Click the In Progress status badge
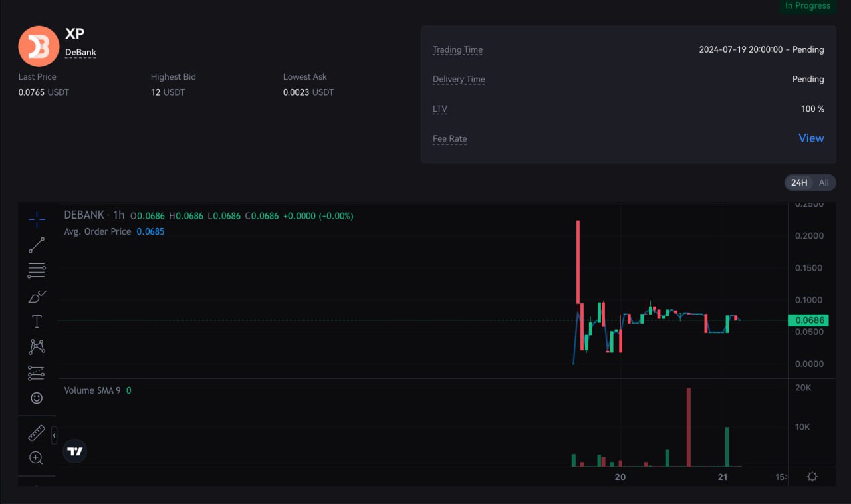 pos(808,6)
